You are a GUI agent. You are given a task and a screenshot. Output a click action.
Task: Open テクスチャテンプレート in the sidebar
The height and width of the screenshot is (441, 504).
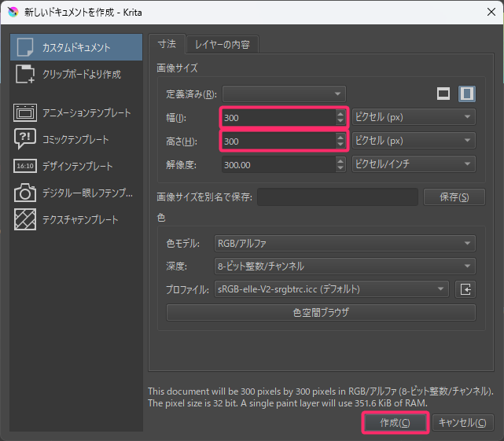76,219
